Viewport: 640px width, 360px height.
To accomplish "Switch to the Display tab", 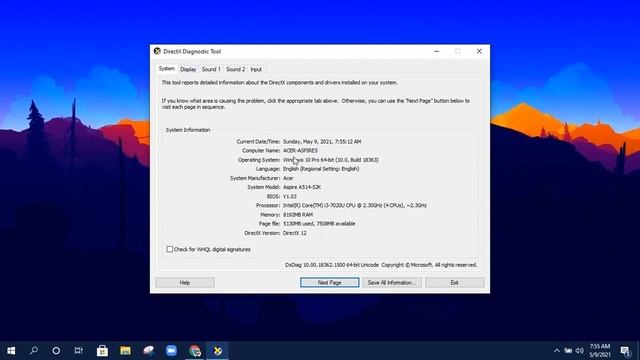I will pyautogui.click(x=188, y=69).
